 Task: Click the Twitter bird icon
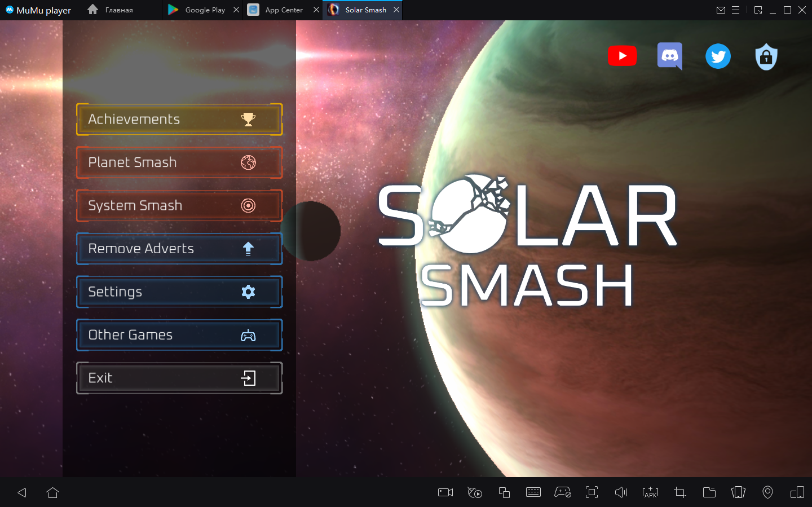[x=718, y=56]
